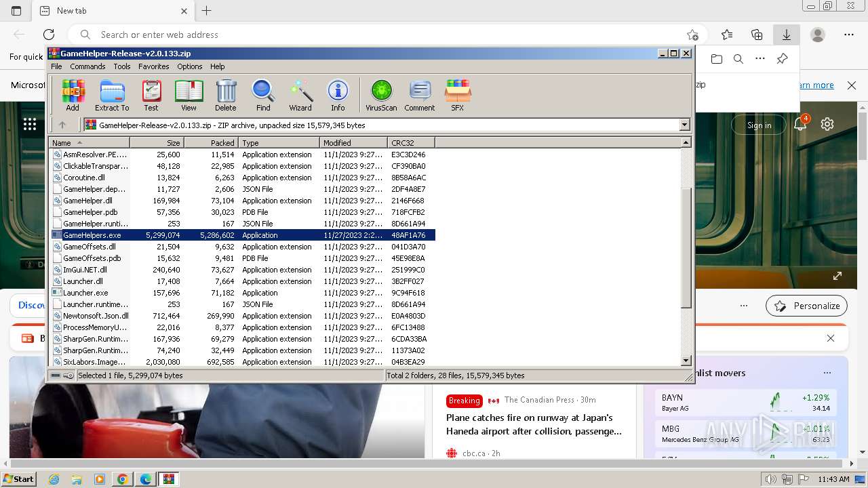Click the Test archive icon
This screenshot has height=488, width=868.
click(x=151, y=96)
